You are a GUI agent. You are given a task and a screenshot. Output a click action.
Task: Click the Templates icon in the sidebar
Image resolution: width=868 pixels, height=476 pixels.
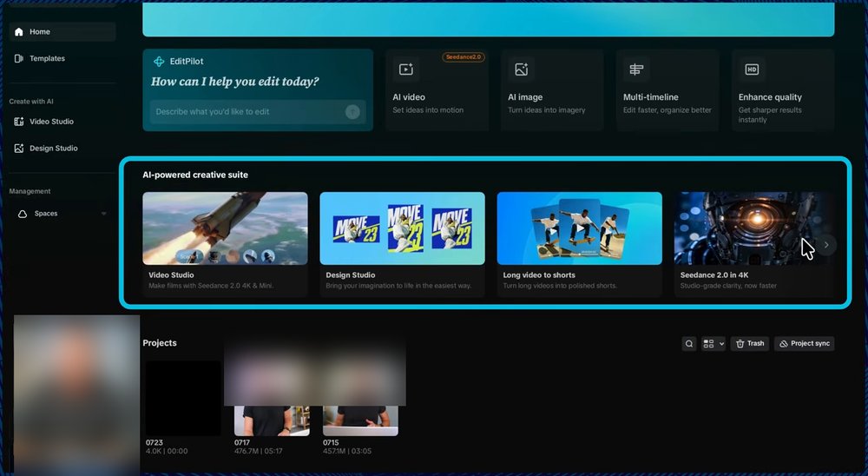tap(19, 58)
